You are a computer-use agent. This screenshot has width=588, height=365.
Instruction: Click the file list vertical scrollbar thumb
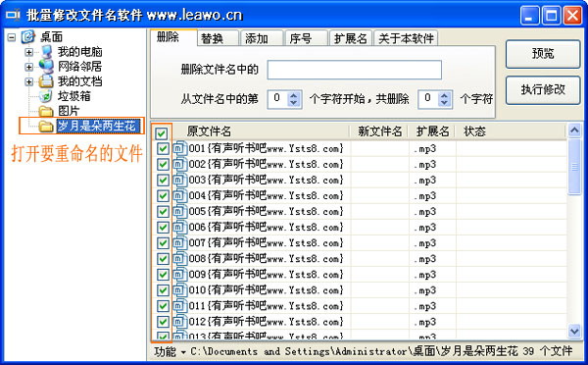[574, 167]
